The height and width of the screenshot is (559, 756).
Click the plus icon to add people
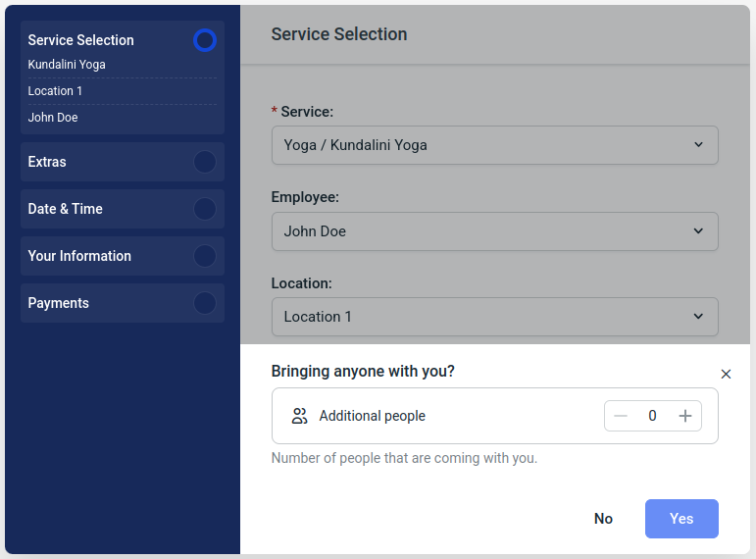pyautogui.click(x=685, y=416)
